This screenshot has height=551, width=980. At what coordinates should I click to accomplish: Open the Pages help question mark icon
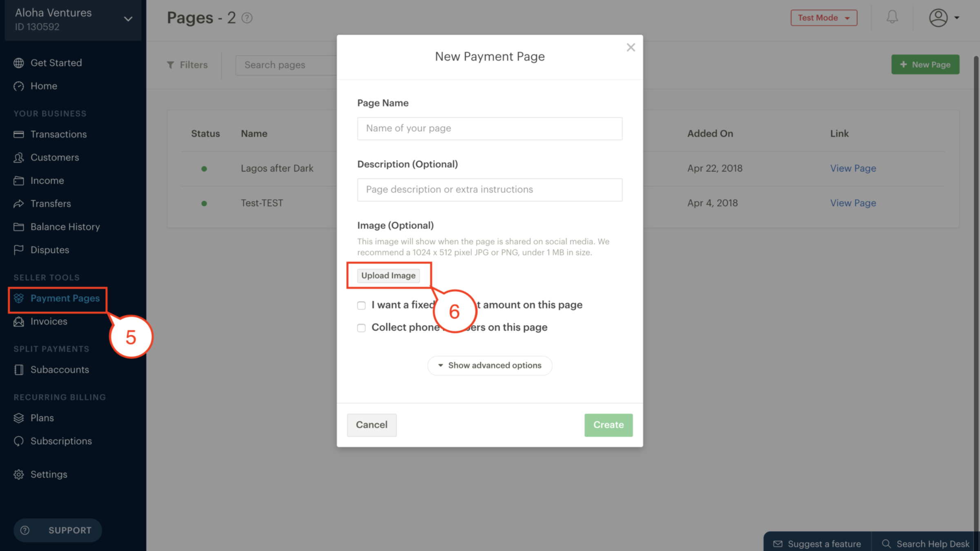(247, 18)
